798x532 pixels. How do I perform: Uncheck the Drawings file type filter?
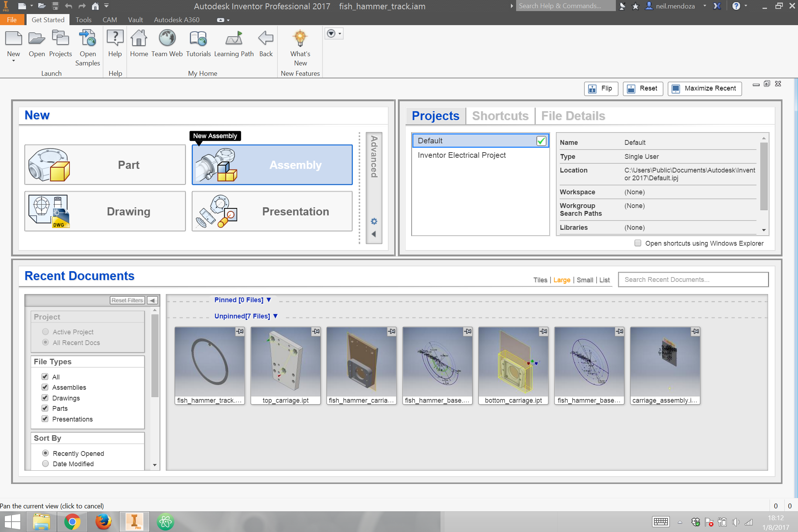45,398
